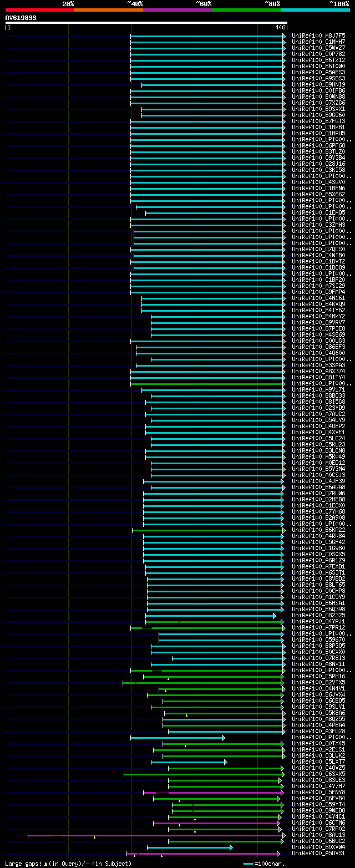
Task: Open hit UniRef100_A8J7F5
Action: coord(318,35)
